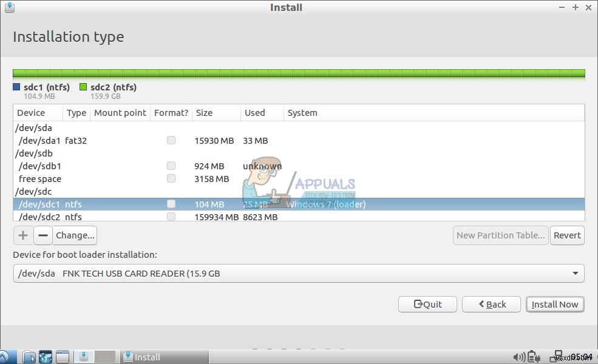Viewport: 598px width, 364px height.
Task: Select the /dev/sdb1 partition row
Action: tap(299, 166)
